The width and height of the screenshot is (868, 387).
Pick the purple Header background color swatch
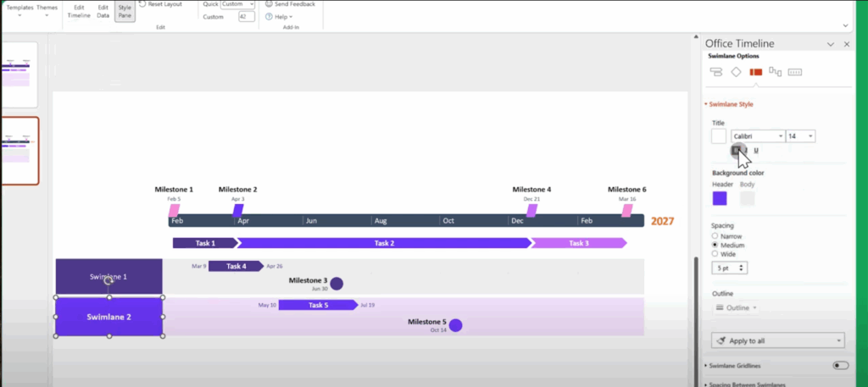tap(720, 198)
